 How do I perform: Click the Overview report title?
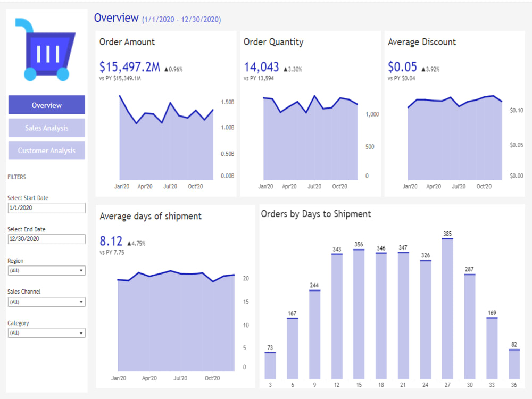(x=117, y=18)
